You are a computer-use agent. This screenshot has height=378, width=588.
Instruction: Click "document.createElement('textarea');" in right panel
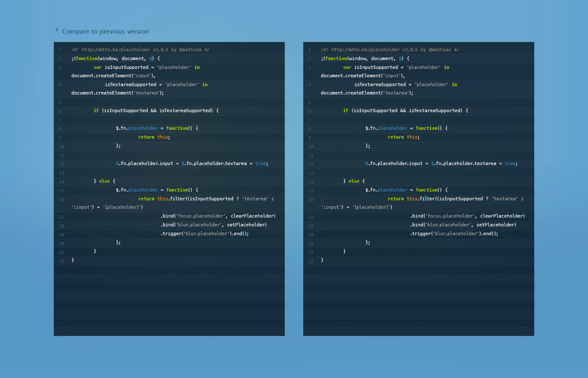point(367,93)
